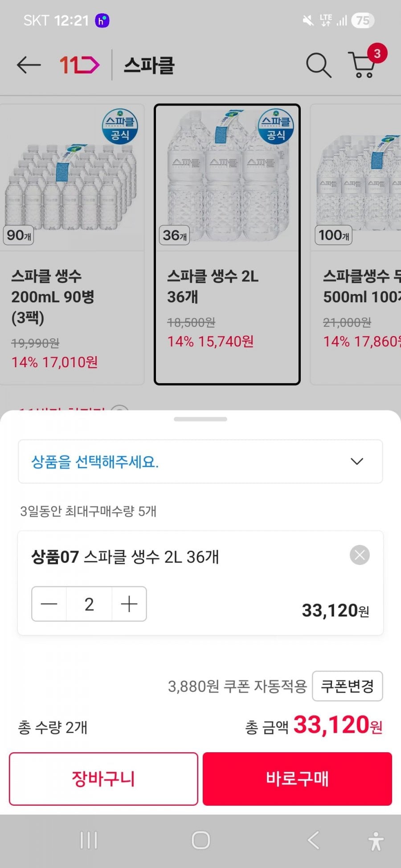Open the 500ml 100개 product card
The image size is (401, 868).
(356, 244)
